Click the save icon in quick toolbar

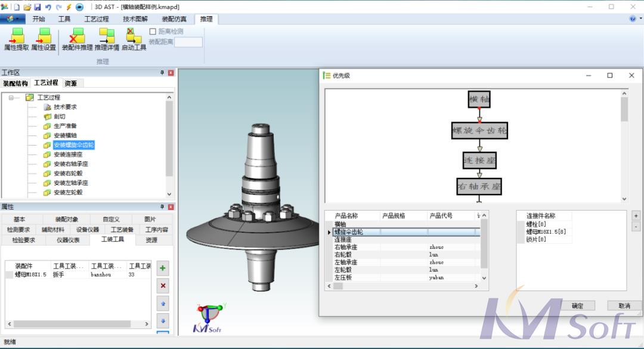[38, 7]
